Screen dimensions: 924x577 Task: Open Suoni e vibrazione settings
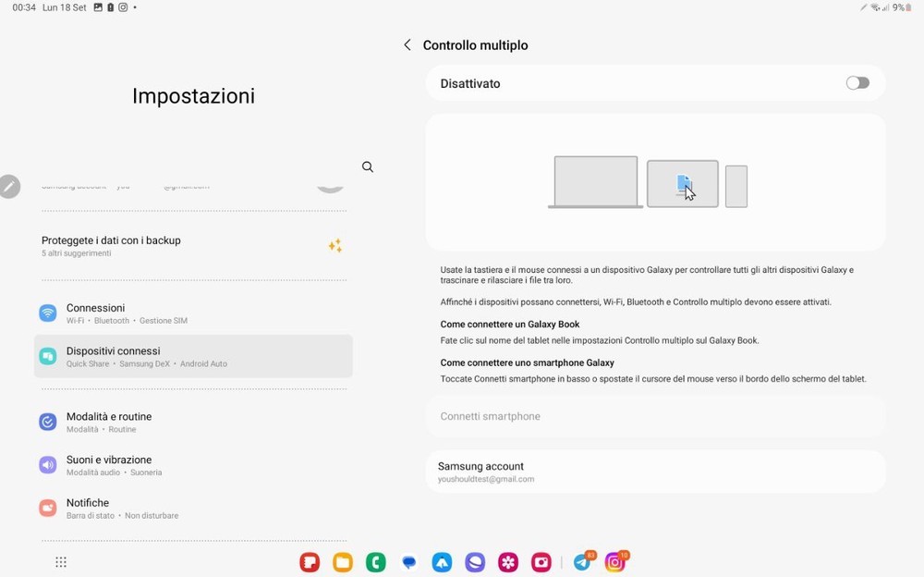point(193,465)
